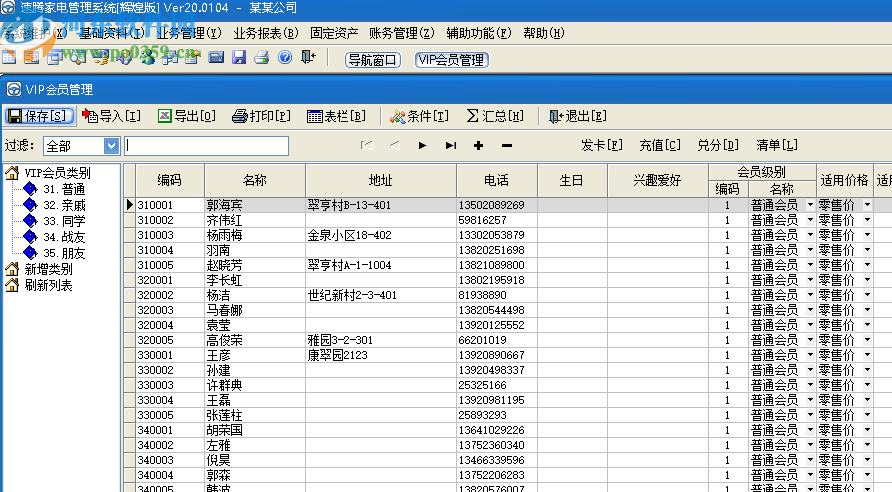This screenshot has width=892, height=492.
Task: Select VIP会员类别 root tree node
Action: coord(57,173)
